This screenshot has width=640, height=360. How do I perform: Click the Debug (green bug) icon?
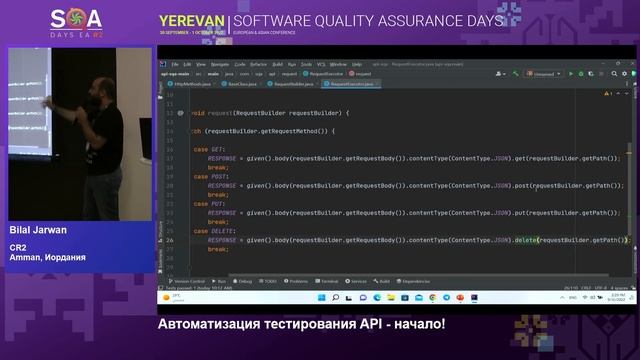click(581, 74)
